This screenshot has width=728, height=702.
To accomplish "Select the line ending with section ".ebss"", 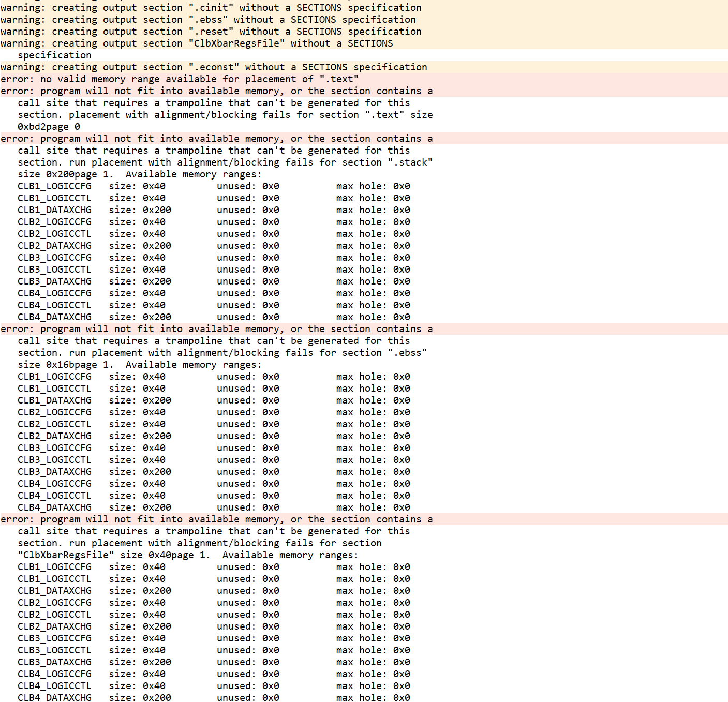I will 222,353.
